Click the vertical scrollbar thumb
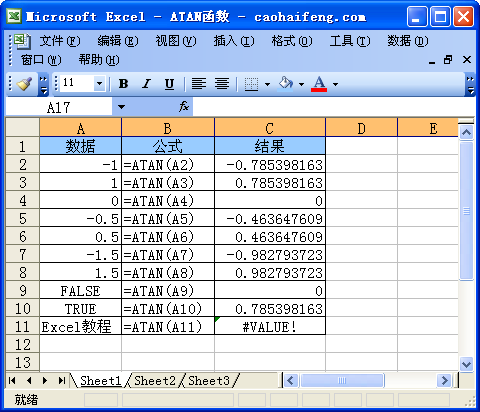Viewport: 480px width, 412px height. (466, 211)
